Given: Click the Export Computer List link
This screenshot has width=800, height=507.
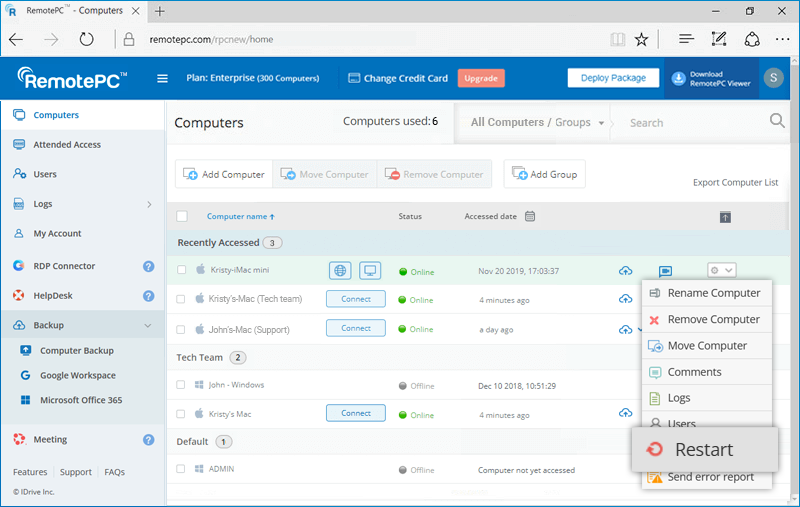Looking at the screenshot, I should [x=735, y=183].
